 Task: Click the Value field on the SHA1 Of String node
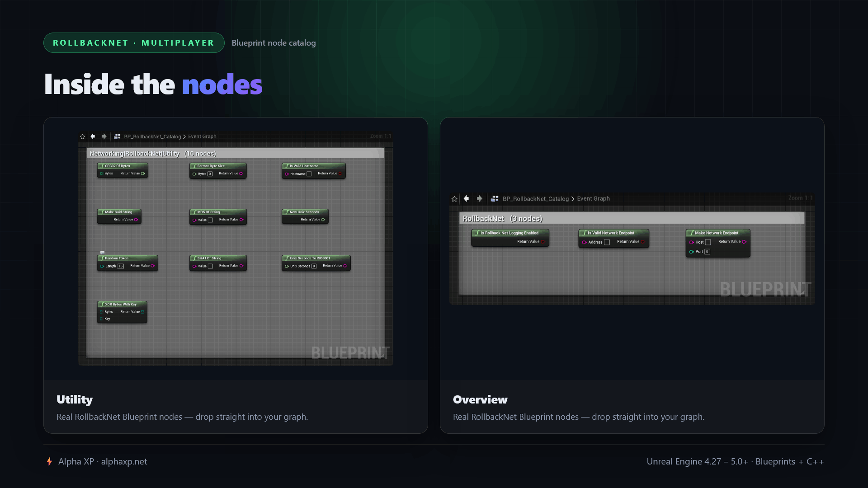pos(210,266)
